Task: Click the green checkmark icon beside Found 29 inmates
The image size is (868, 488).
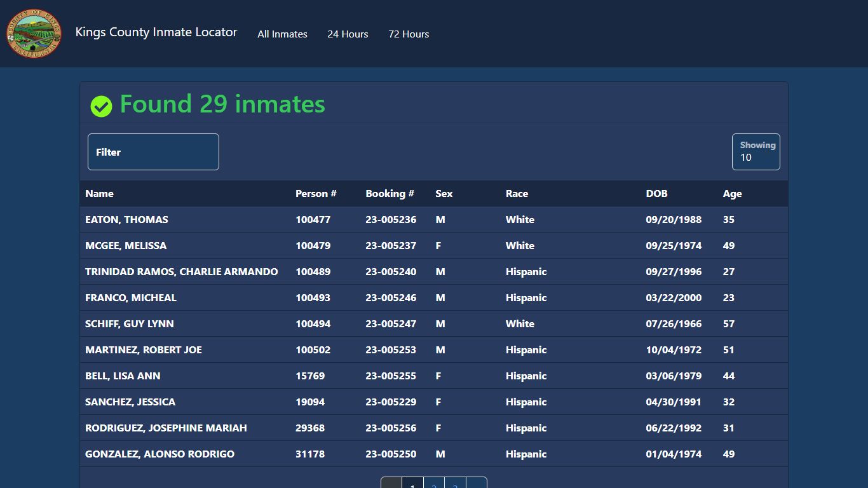Action: coord(101,106)
